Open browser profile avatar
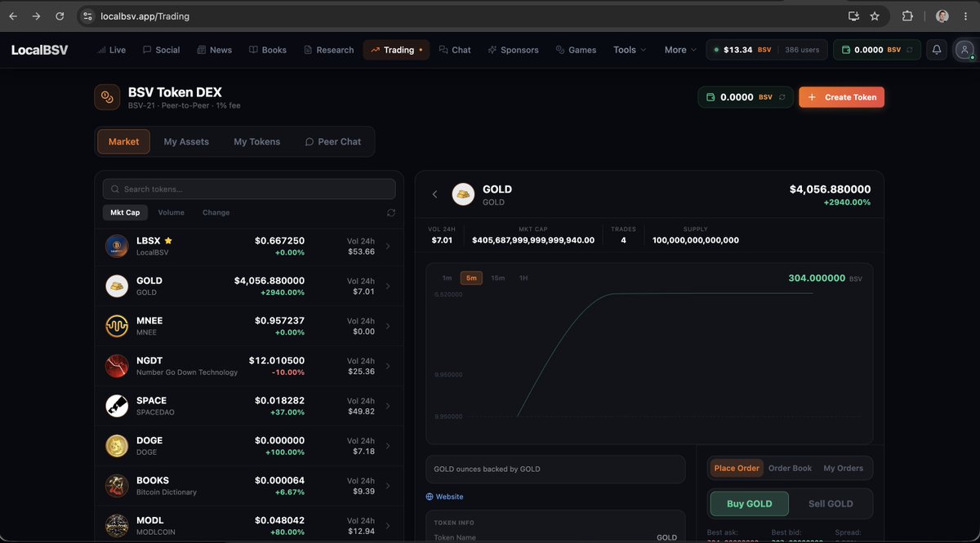Screen dimensions: 980x543 click(942, 16)
